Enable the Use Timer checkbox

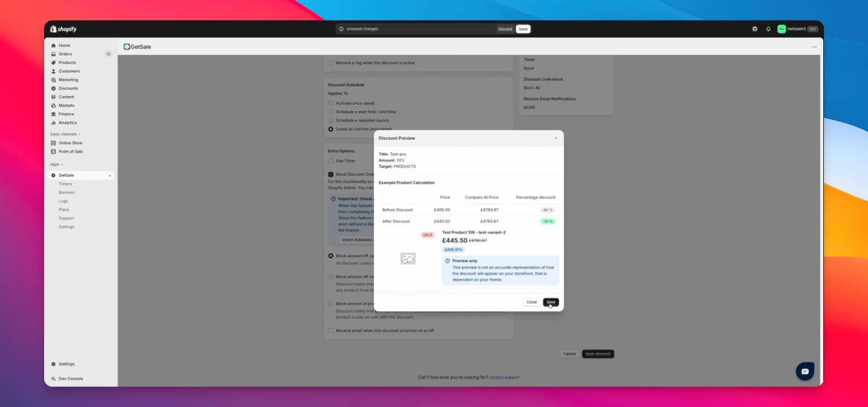click(x=331, y=161)
